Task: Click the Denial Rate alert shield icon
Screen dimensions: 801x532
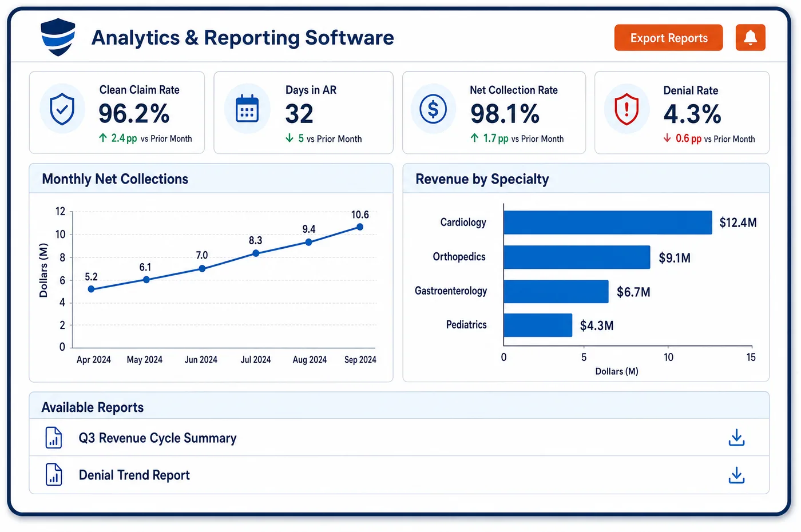Action: pos(626,109)
